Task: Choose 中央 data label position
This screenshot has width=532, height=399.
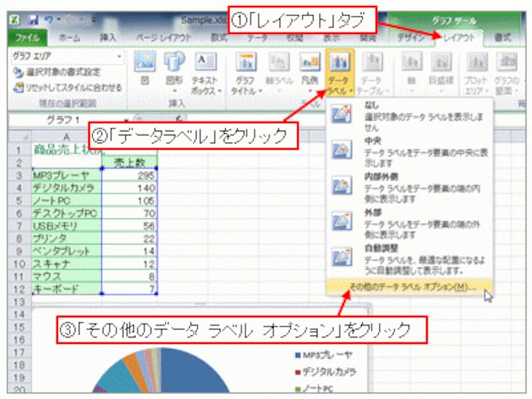Action: pos(410,152)
